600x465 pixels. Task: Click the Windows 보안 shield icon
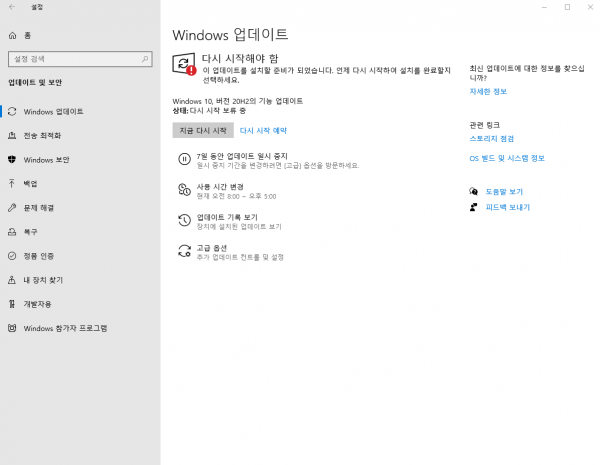coord(12,160)
